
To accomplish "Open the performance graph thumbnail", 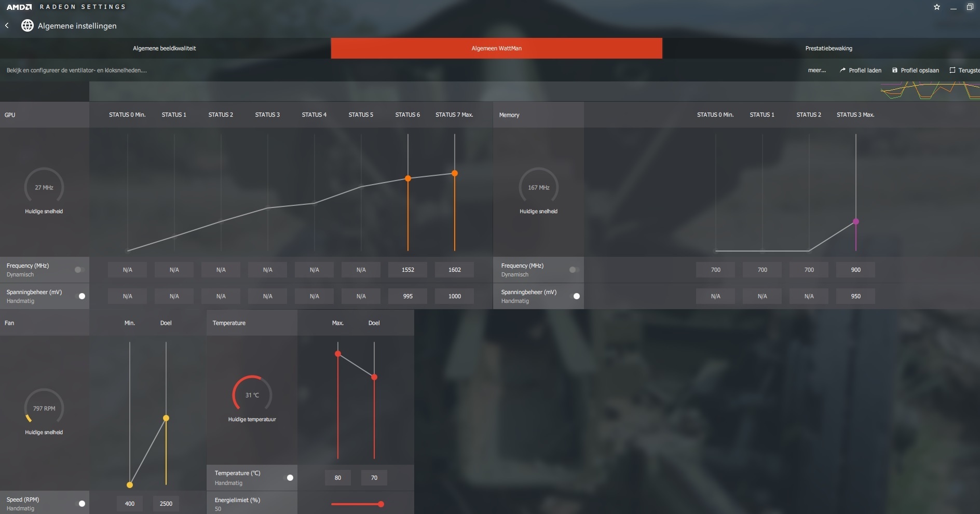I will click(930, 90).
